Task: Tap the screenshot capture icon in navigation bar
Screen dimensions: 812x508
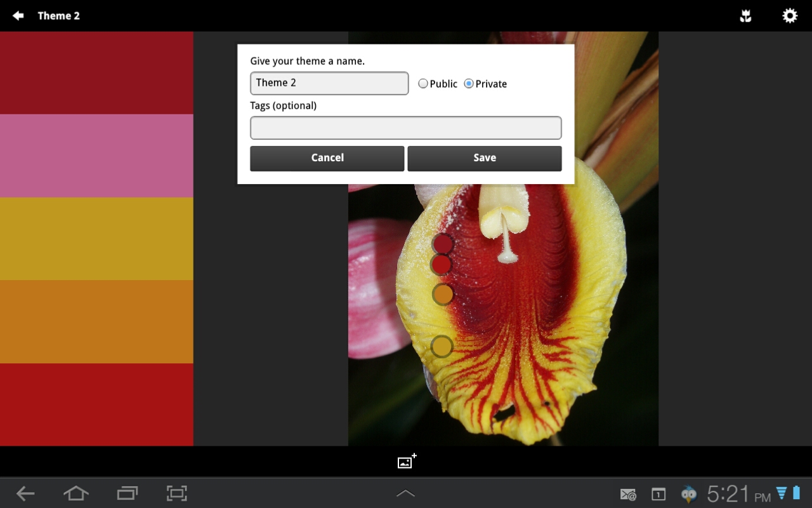Action: (177, 493)
